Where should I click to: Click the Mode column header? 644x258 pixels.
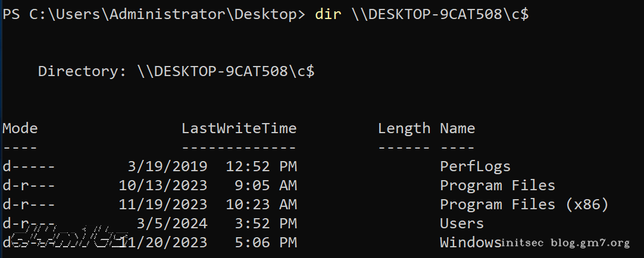tap(20, 128)
